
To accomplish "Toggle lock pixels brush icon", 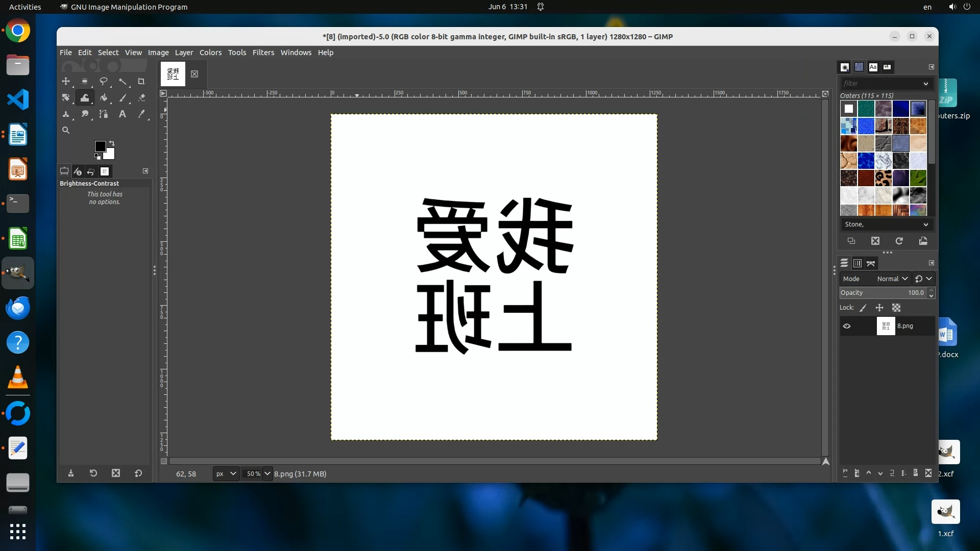I will pos(863,308).
